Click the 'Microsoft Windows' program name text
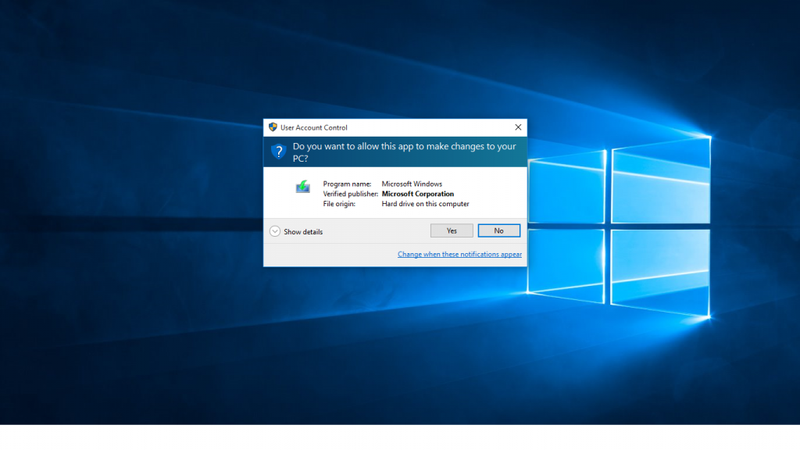800x450 pixels. click(412, 184)
